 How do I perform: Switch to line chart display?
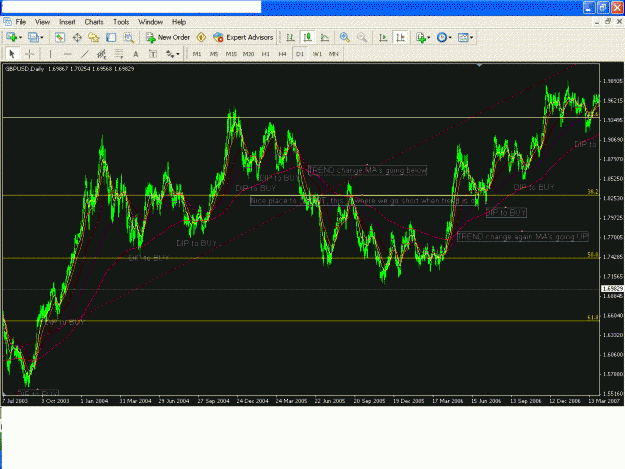pos(325,37)
